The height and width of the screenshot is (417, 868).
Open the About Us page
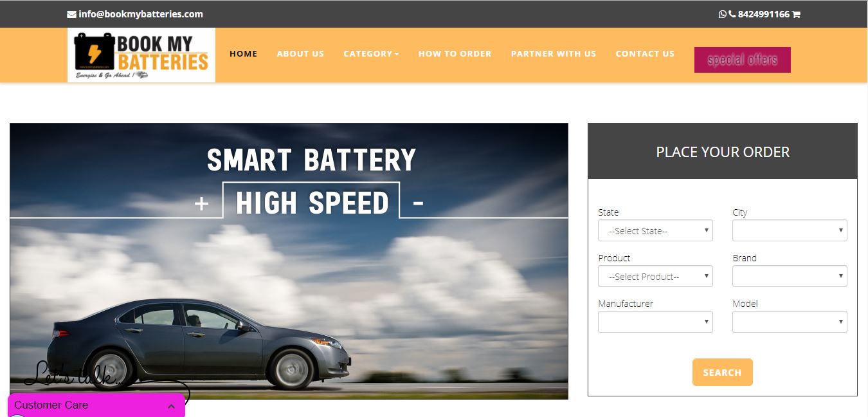click(x=300, y=54)
